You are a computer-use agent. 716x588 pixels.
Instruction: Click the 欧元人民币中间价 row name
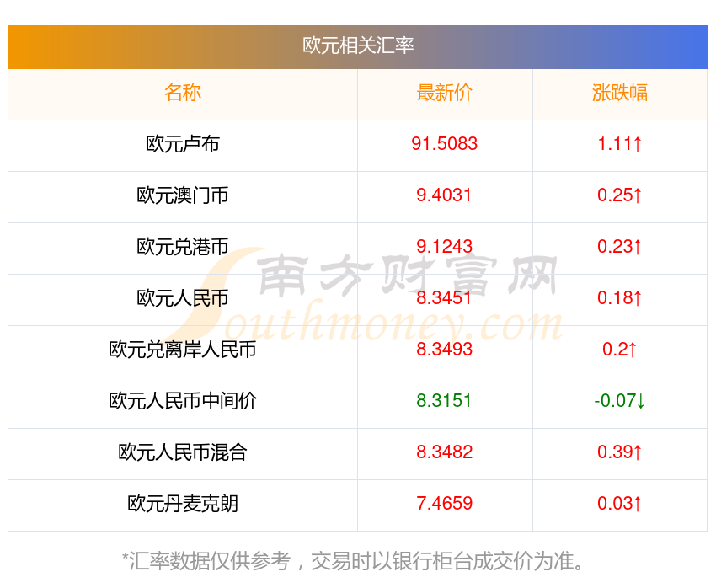183,401
